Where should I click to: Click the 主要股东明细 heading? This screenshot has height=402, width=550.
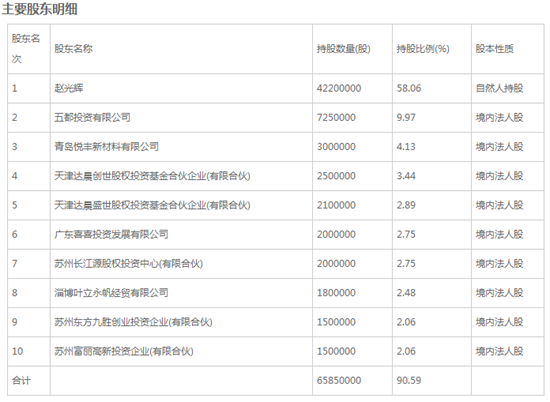39,9
